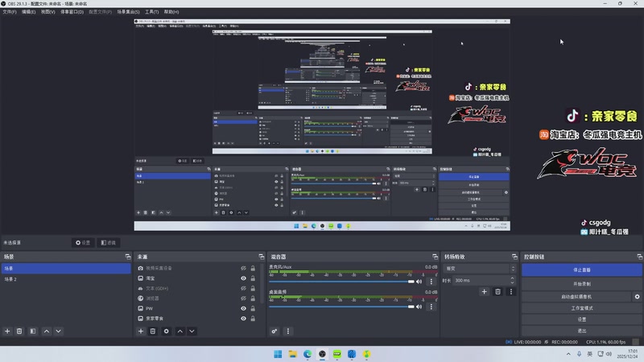Select 场景 2 in the scenes list
Screen dimensions: 644x362
66,279
